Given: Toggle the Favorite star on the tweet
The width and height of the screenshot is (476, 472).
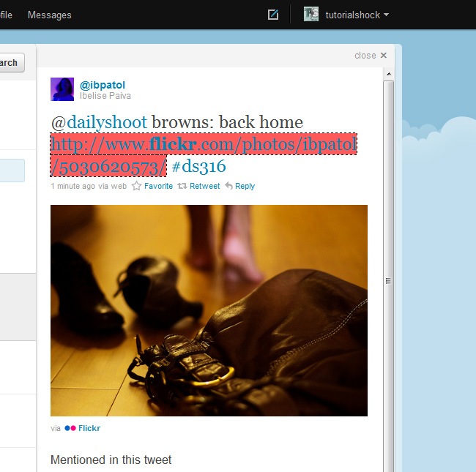Looking at the screenshot, I should coord(136,186).
